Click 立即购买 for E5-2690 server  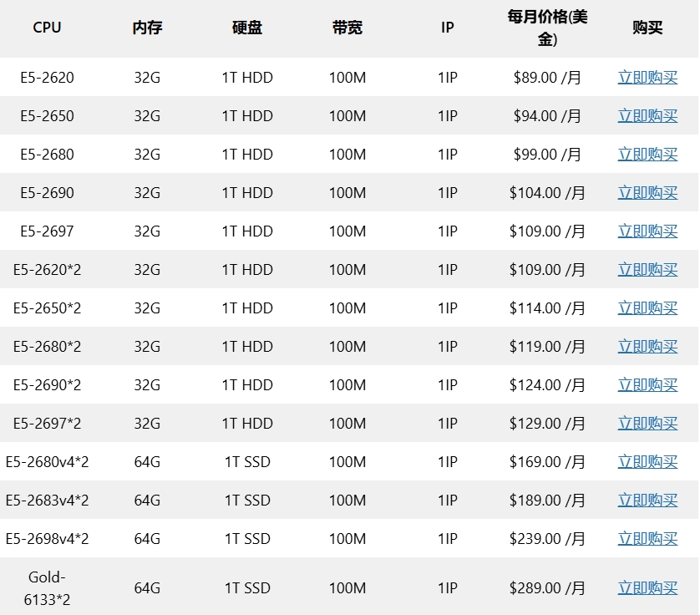click(x=647, y=192)
